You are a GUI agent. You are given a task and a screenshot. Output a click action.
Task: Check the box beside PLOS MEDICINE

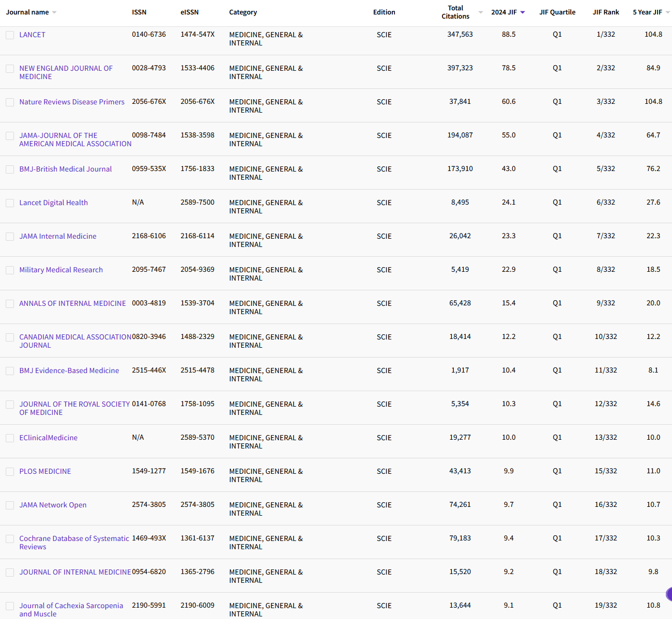[10, 472]
